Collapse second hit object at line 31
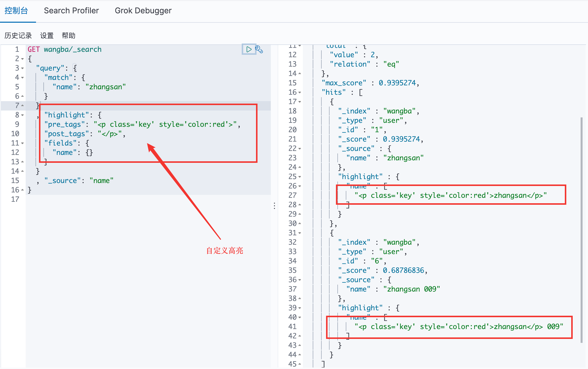Image resolution: width=588 pixels, height=369 pixels. click(300, 233)
